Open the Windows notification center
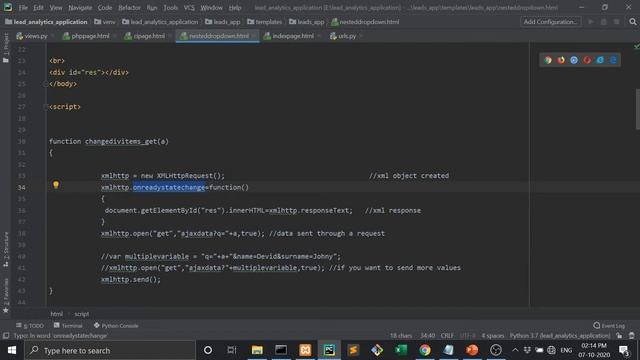The image size is (640, 360). [624, 350]
